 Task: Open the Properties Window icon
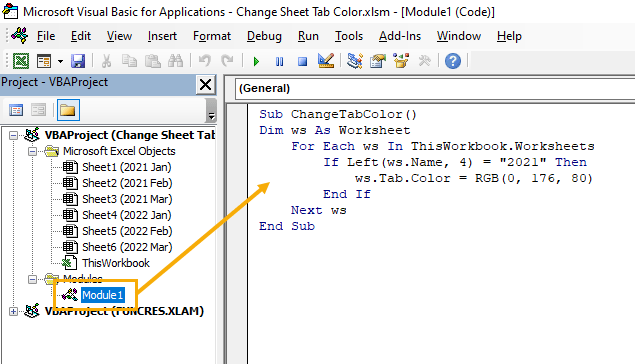(x=377, y=61)
